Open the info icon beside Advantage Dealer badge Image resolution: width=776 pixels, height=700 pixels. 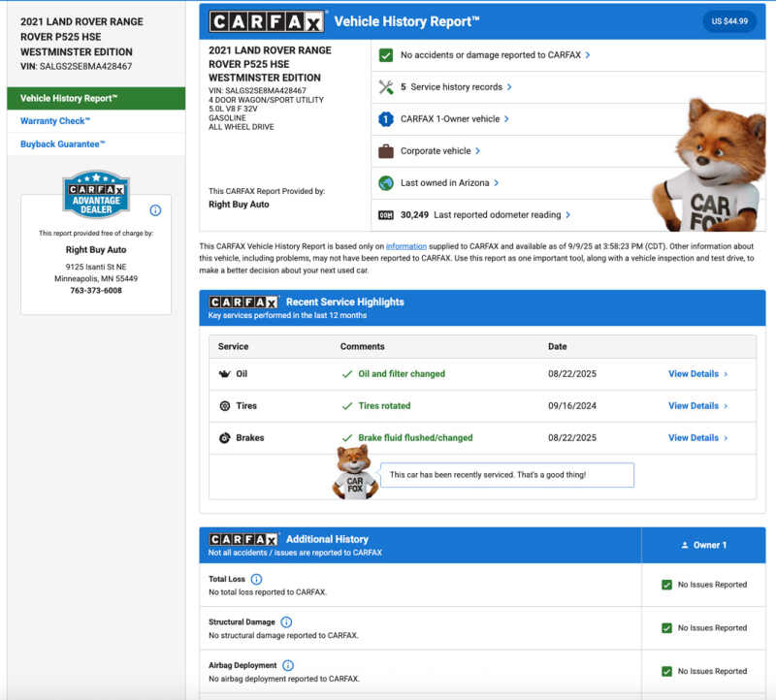155,210
